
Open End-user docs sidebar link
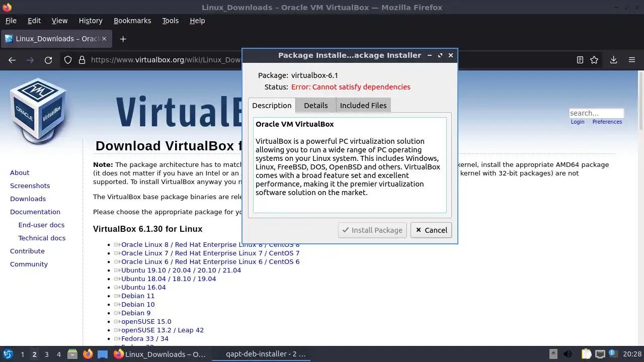41,225
